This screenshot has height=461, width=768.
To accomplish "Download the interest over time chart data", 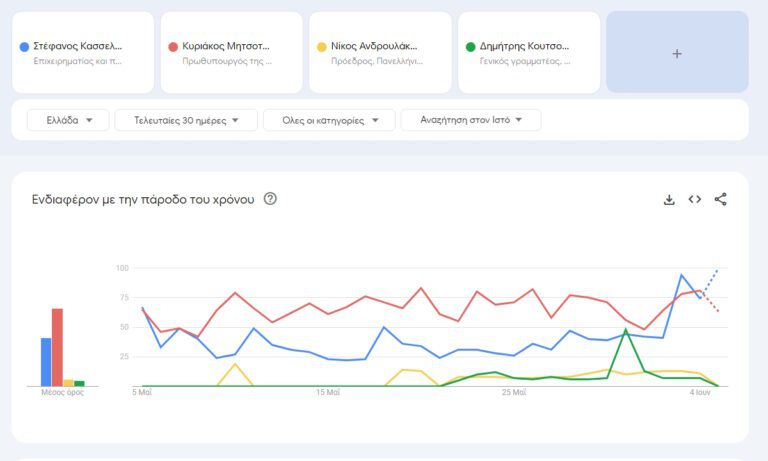I will pos(669,200).
